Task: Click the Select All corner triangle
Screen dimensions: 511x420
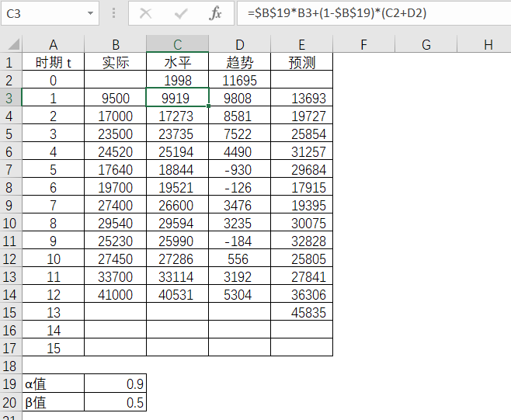Action: pyautogui.click(x=11, y=45)
